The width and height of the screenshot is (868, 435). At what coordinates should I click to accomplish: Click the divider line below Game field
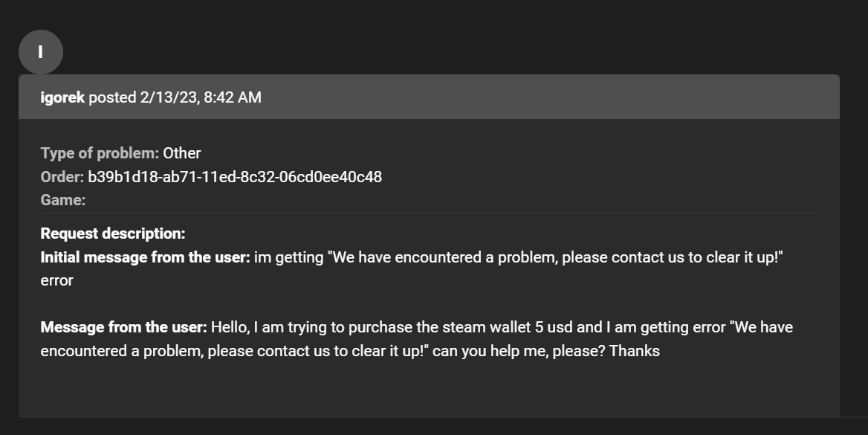pos(429,212)
